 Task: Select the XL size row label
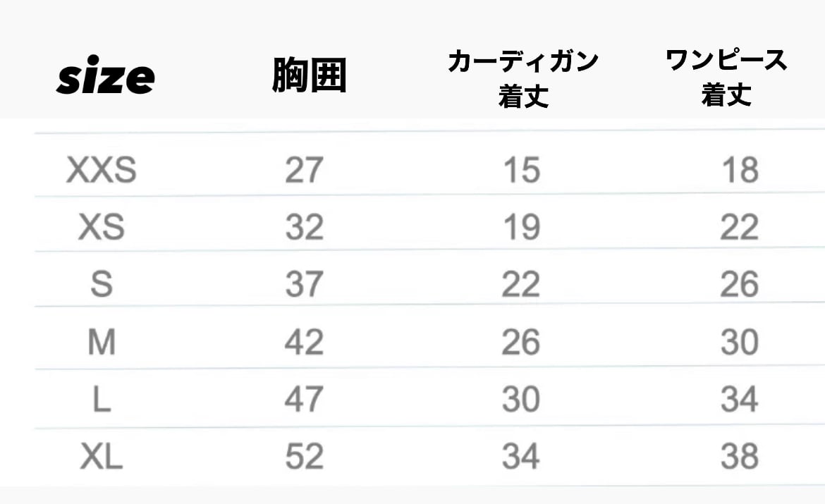(x=102, y=457)
